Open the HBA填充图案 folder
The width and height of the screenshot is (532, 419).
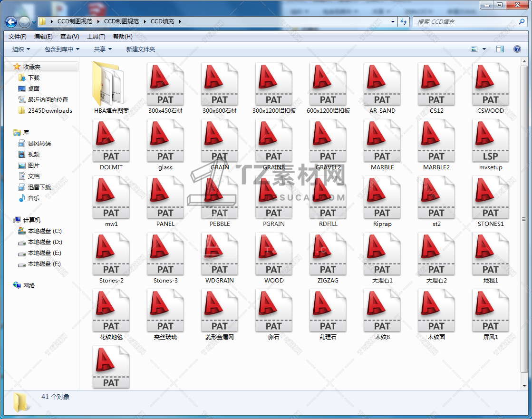pos(111,88)
